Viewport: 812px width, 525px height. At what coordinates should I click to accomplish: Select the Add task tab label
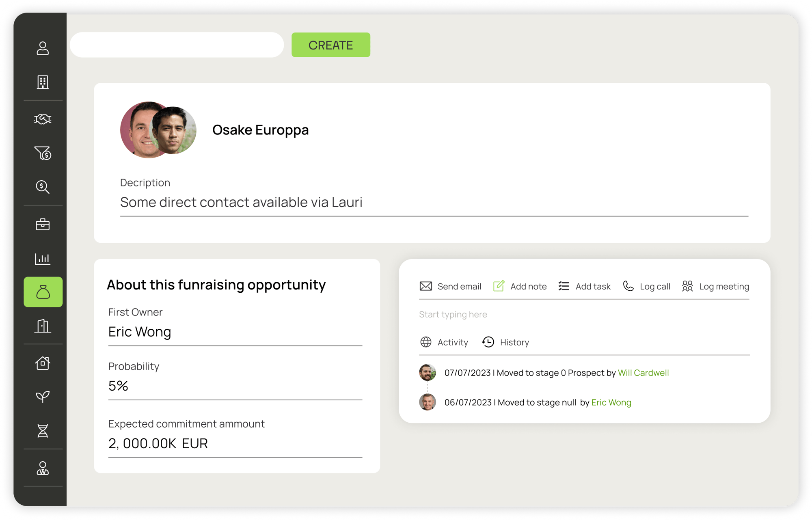pyautogui.click(x=593, y=286)
